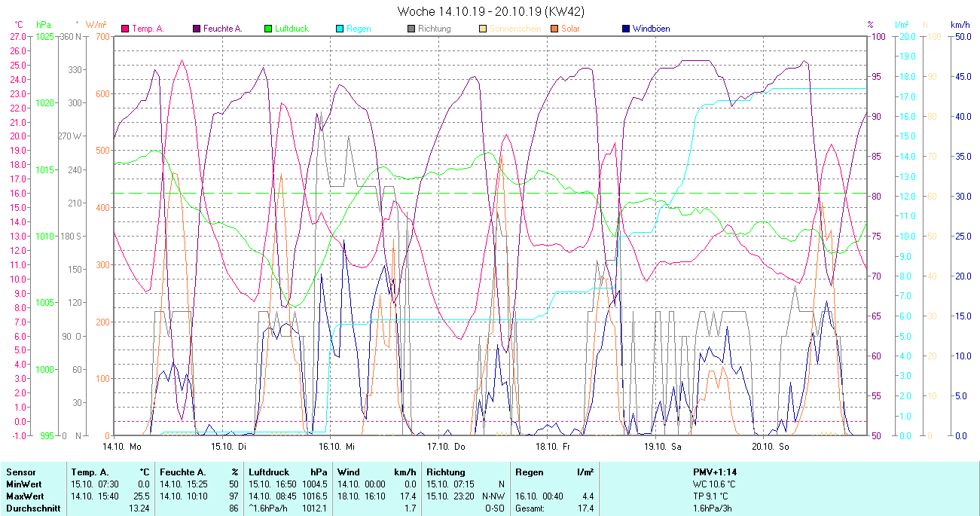This screenshot has height=516, width=980.
Task: Select the 'Windböen' legend label
Action: pos(651,29)
